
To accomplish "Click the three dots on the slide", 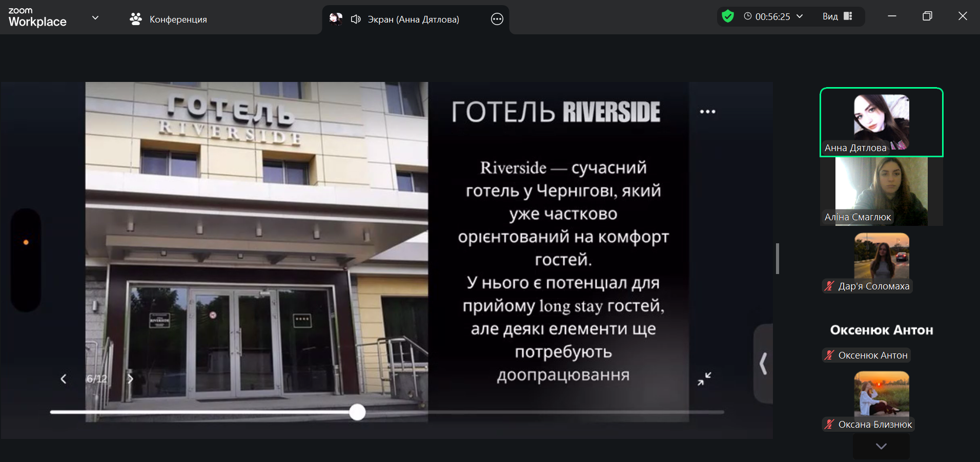I will pyautogui.click(x=707, y=112).
